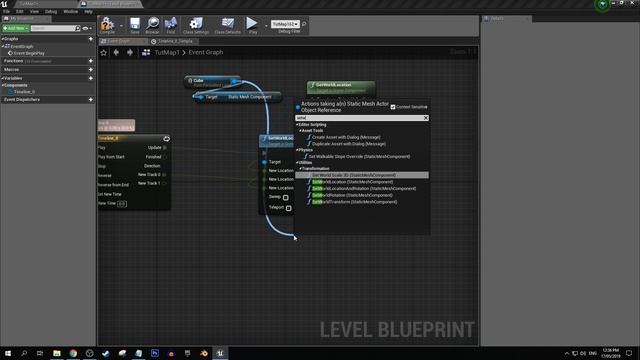Open the Chrome icon in the taskbar
This screenshot has width=640, height=360.
[x=73, y=353]
